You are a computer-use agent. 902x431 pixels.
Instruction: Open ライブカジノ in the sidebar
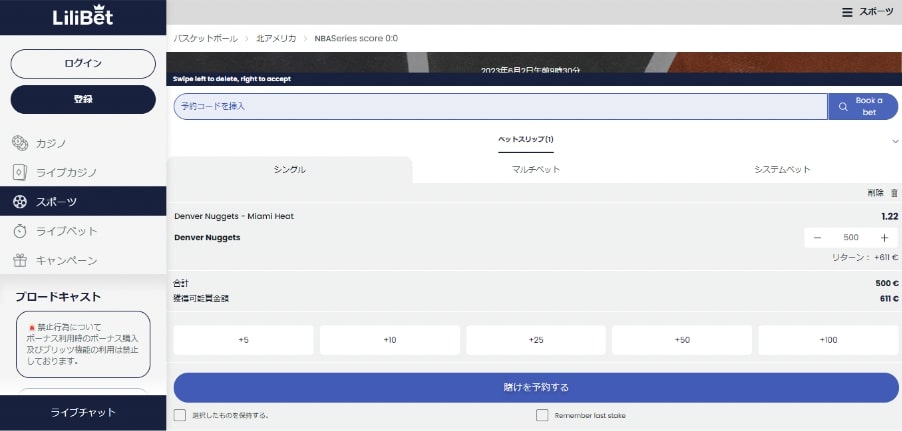point(83,172)
